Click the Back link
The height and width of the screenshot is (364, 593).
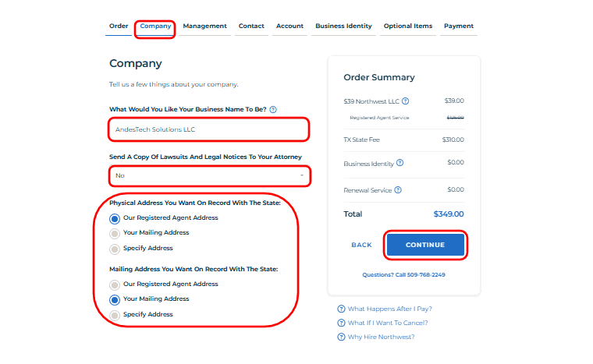tap(361, 245)
